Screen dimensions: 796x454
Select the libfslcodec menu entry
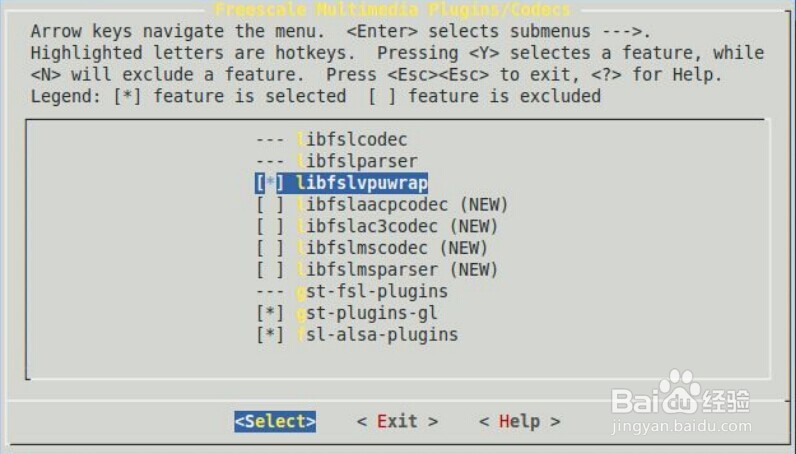352,140
